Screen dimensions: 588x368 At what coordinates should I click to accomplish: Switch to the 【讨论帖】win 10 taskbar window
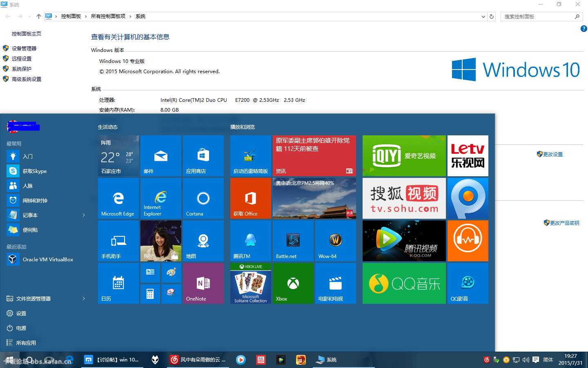coord(112,360)
